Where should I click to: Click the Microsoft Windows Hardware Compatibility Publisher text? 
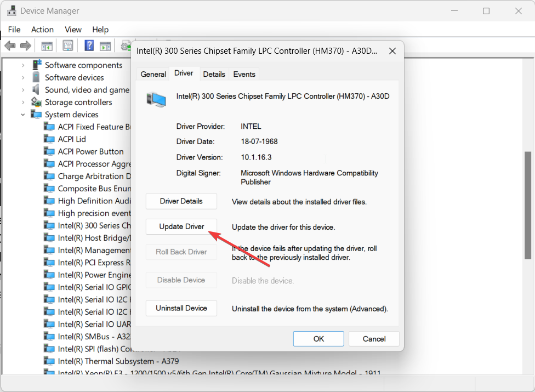click(309, 178)
